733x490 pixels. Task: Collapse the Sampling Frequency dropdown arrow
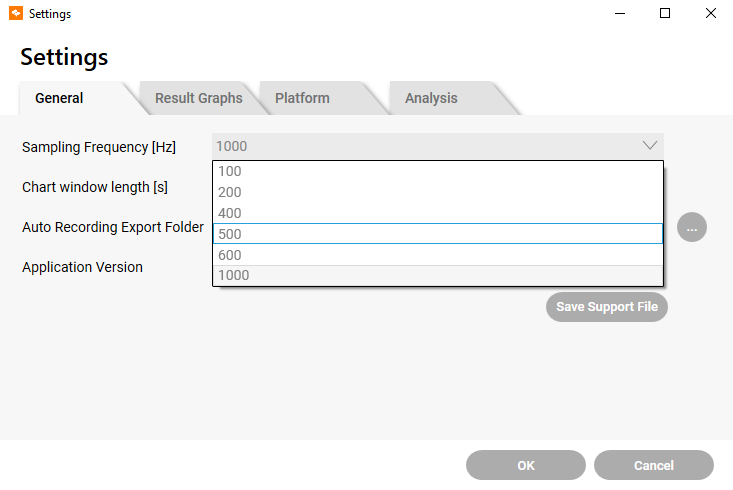[x=650, y=146]
